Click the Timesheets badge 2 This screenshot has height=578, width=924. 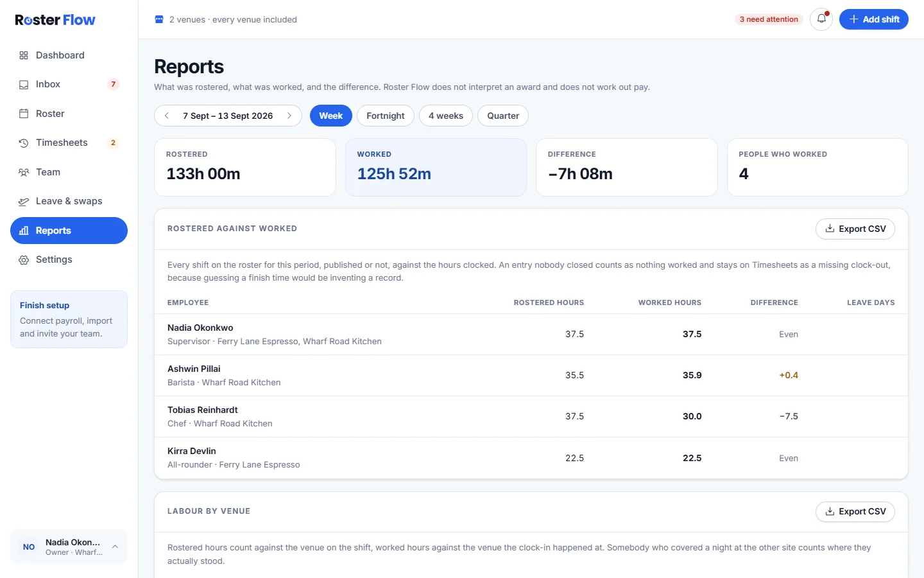coord(114,143)
